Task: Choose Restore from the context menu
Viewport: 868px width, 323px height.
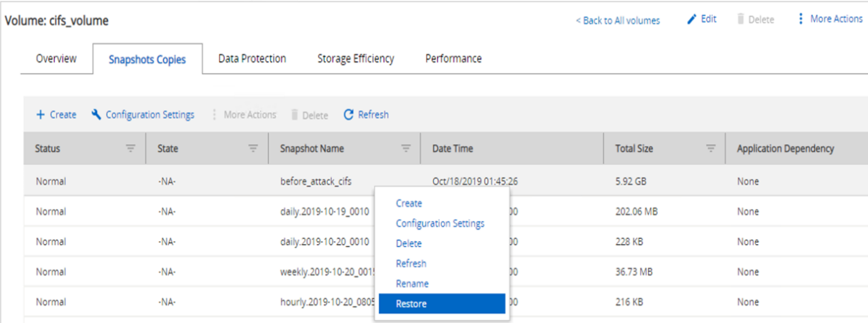Action: (411, 304)
